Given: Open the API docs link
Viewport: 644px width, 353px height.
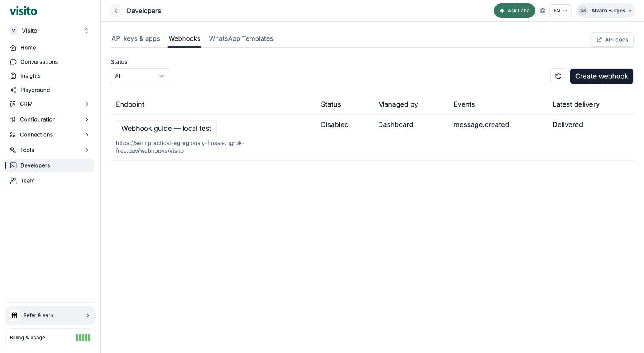Looking at the screenshot, I should (612, 40).
